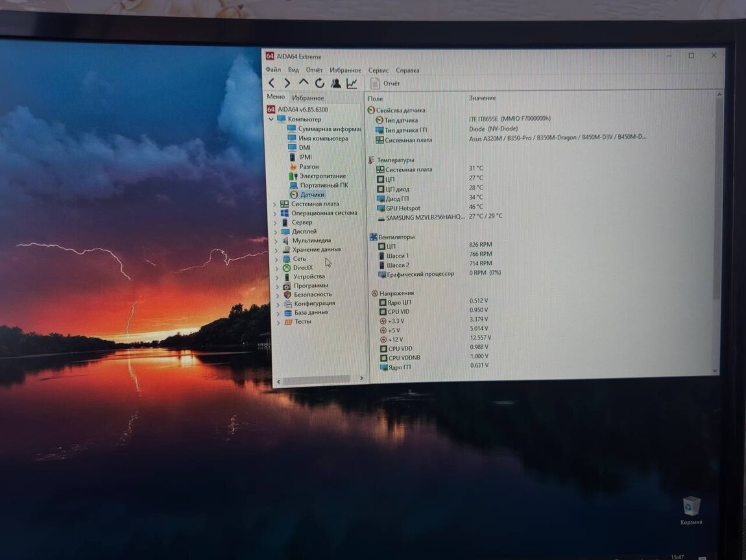Click the Back navigation arrow
Viewport: 746px width, 560px height.
(271, 83)
